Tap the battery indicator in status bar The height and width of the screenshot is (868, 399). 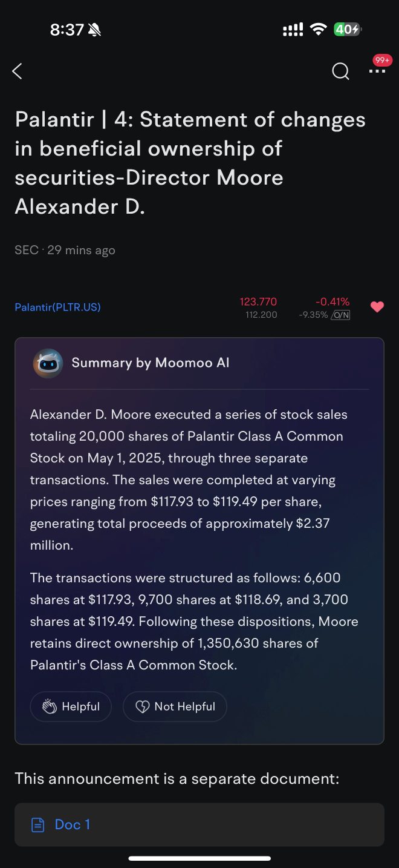348,29
